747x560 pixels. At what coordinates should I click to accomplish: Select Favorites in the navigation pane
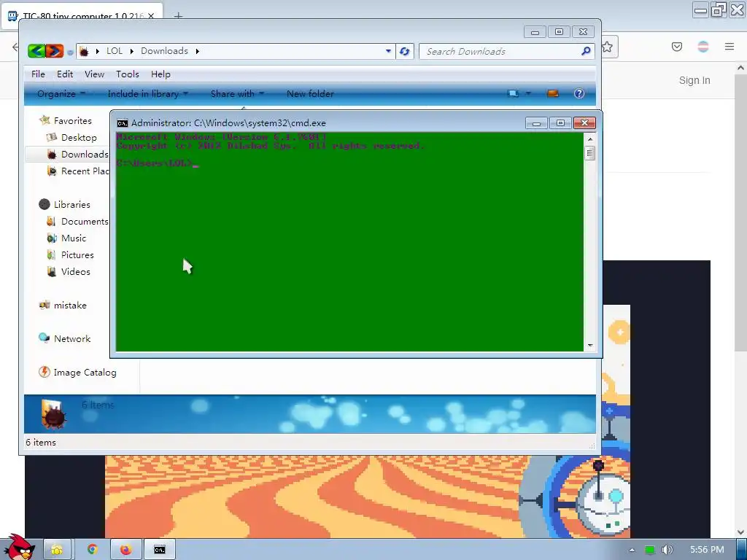(x=72, y=121)
